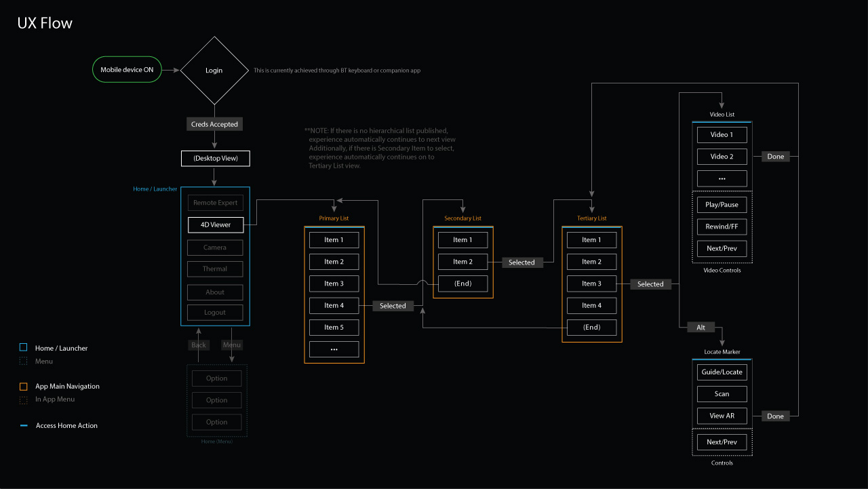Click the App Main Navigation legend swatch
Viewport: 868px width, 489px height.
click(x=23, y=386)
